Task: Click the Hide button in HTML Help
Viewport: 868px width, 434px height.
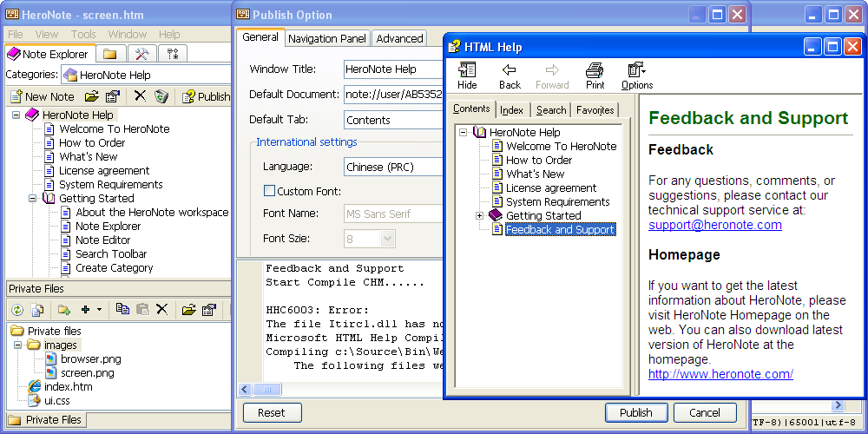Action: click(467, 76)
